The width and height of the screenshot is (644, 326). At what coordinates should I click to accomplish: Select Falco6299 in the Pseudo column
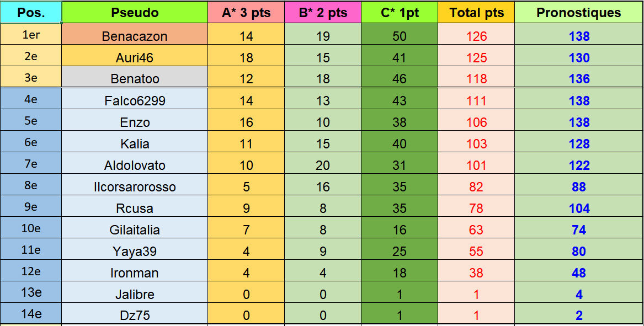135,101
